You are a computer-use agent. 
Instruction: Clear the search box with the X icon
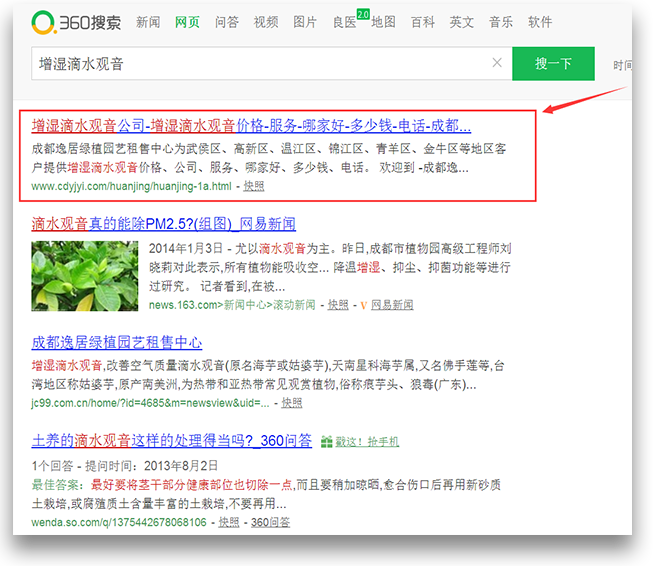[497, 63]
